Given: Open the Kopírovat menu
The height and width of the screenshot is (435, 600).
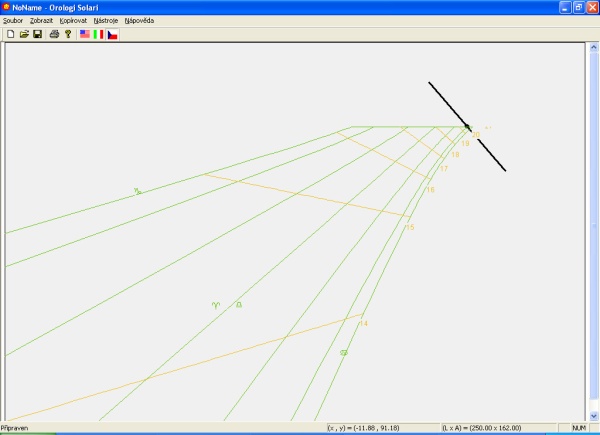Looking at the screenshot, I should [73, 20].
